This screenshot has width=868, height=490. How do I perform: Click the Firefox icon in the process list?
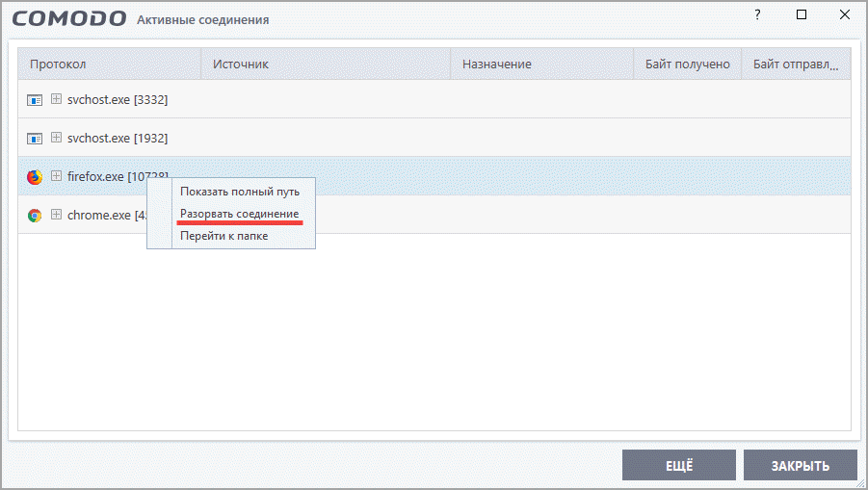point(35,177)
